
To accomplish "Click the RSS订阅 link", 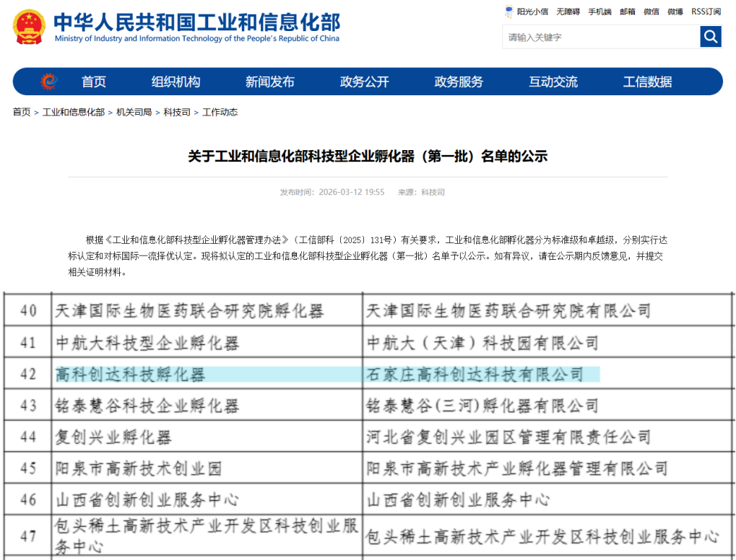I will point(706,12).
